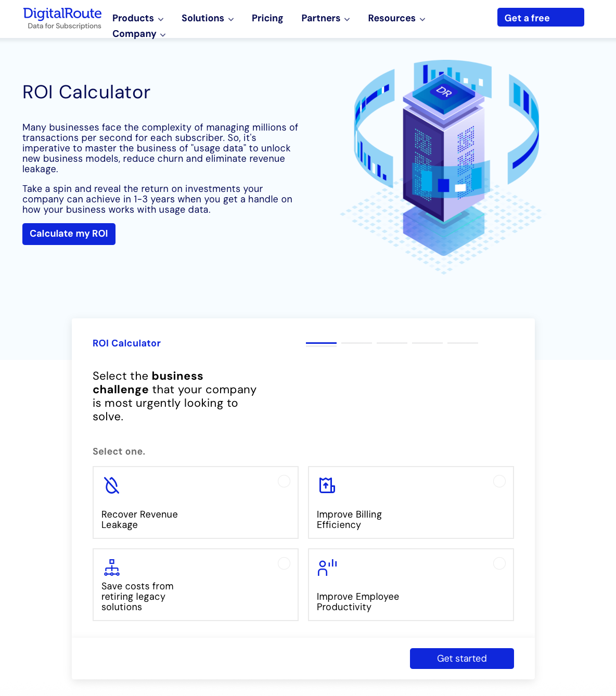Open the Pricing page
Viewport: 616px width, 696px height.
pyautogui.click(x=267, y=18)
